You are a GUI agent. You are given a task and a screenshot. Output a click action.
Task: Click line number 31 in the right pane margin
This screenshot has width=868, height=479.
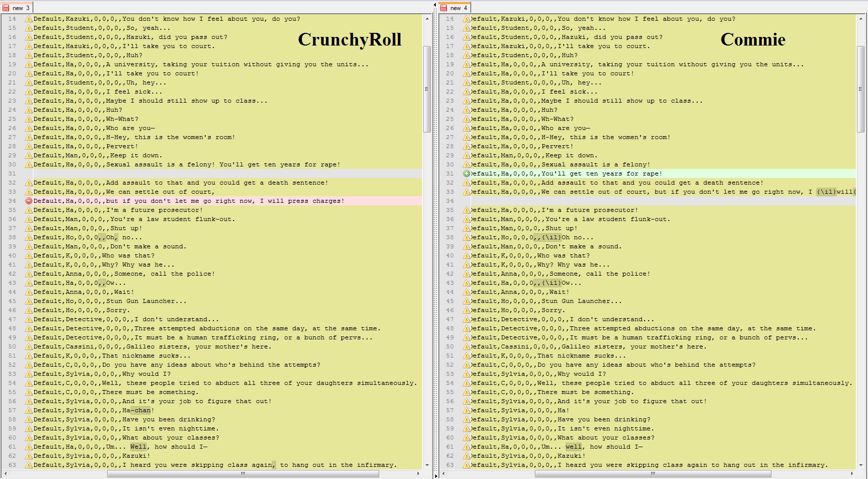pyautogui.click(x=450, y=173)
